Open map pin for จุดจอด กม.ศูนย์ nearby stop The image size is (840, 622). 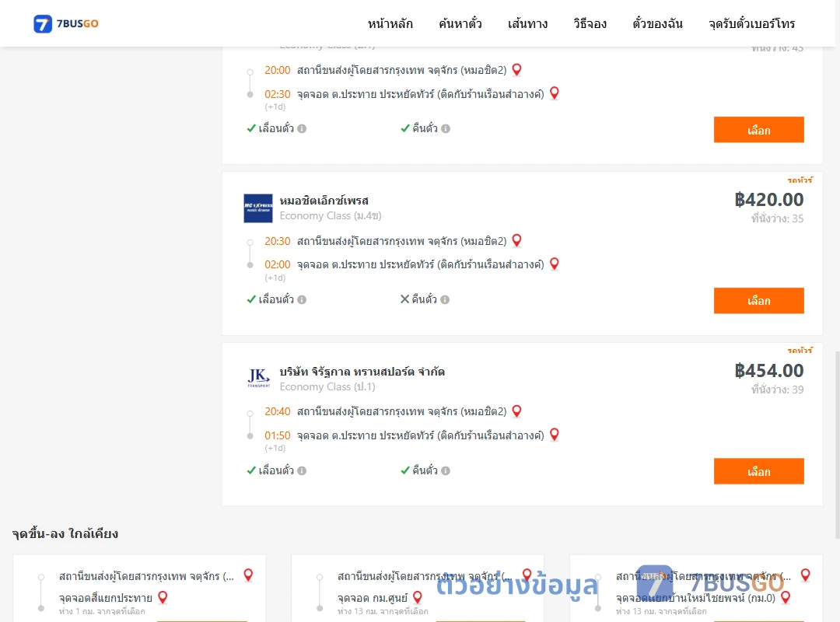[x=418, y=597]
